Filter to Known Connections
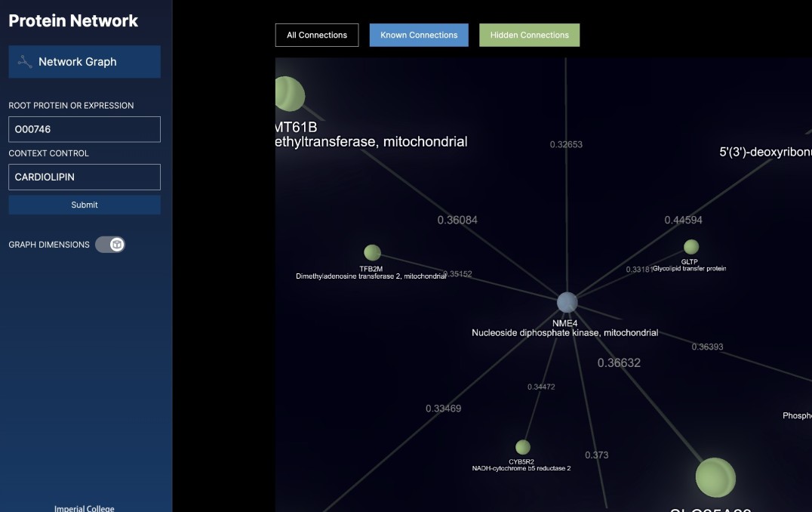This screenshot has width=812, height=512. [419, 35]
